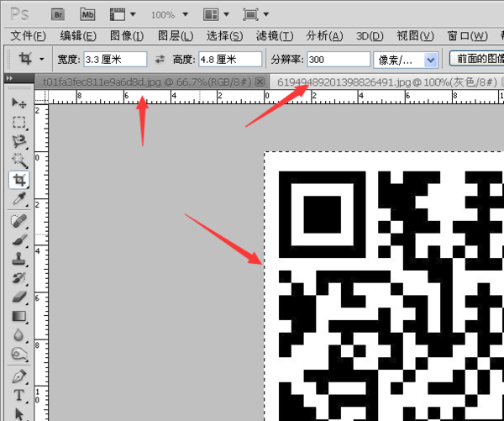Open the 图像(I) menu
This screenshot has width=504, height=421.
click(x=127, y=35)
